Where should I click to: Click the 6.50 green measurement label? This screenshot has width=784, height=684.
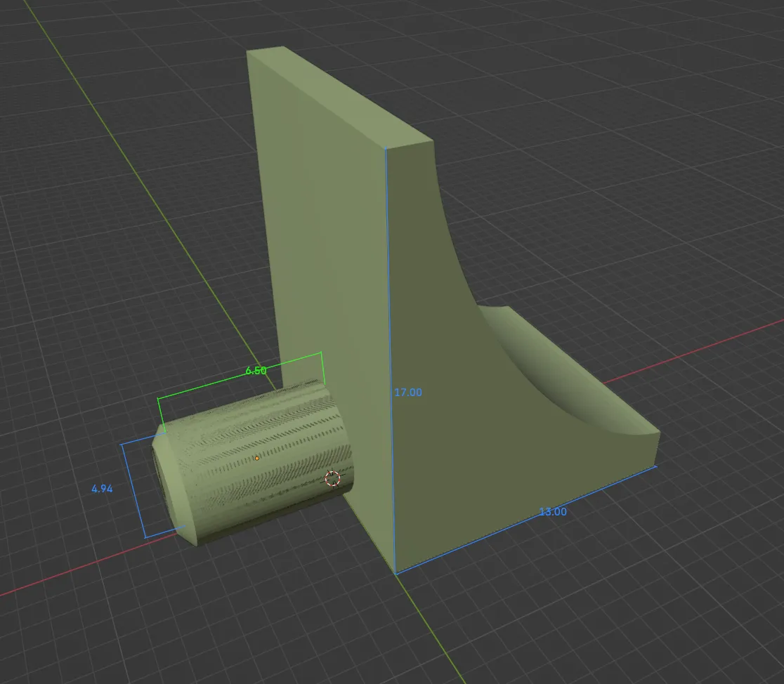click(x=256, y=371)
